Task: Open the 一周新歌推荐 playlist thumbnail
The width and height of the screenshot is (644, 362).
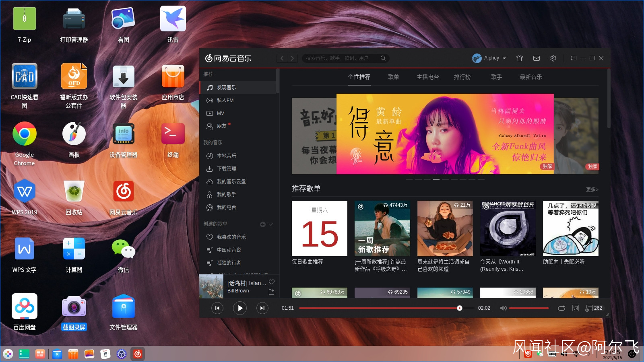Action: (382, 228)
